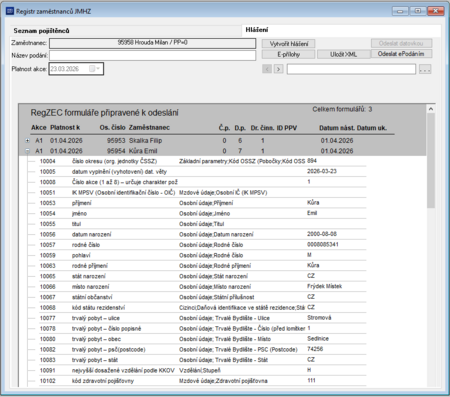Go to previous with left arrow button
The image size is (450, 397).
267,69
